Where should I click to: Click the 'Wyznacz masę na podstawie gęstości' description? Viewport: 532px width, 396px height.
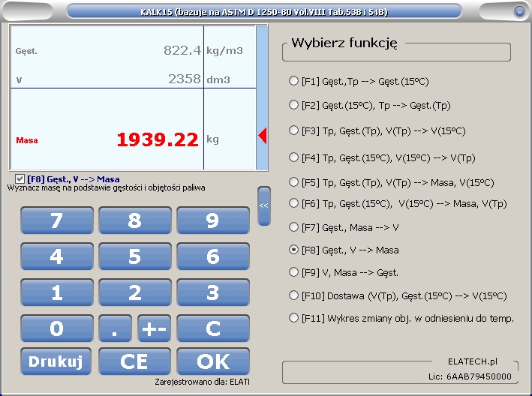coord(106,187)
